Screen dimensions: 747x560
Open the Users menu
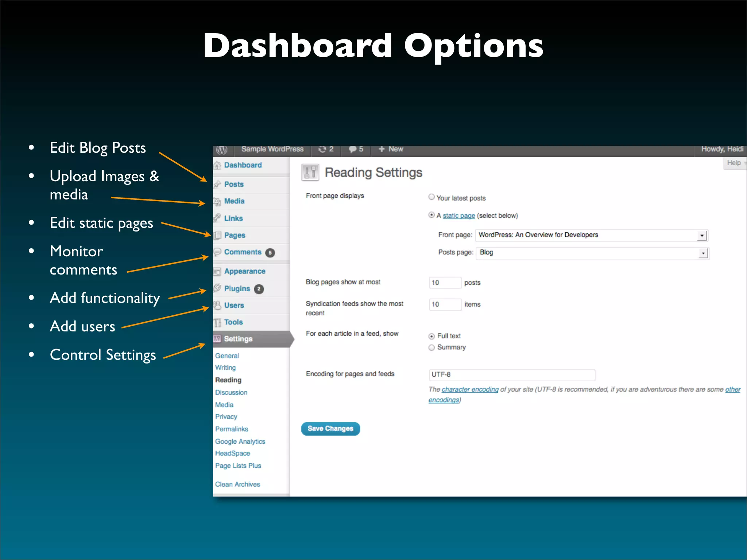coord(234,305)
